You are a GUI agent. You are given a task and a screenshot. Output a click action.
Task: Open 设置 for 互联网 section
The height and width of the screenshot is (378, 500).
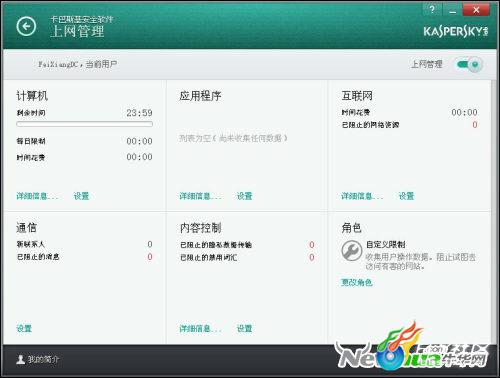[x=406, y=196]
